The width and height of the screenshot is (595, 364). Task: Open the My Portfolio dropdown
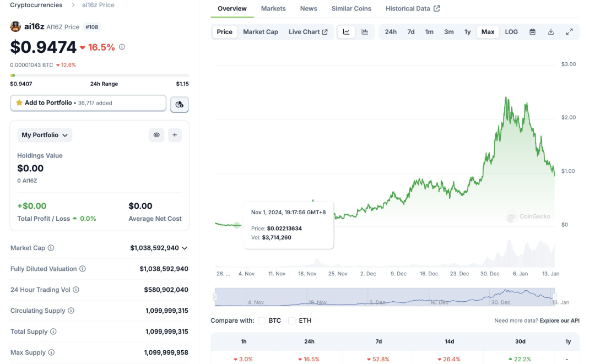(45, 135)
